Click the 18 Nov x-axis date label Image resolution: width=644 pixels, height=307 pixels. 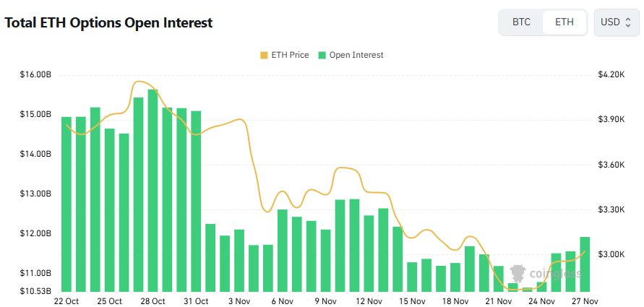(x=455, y=300)
